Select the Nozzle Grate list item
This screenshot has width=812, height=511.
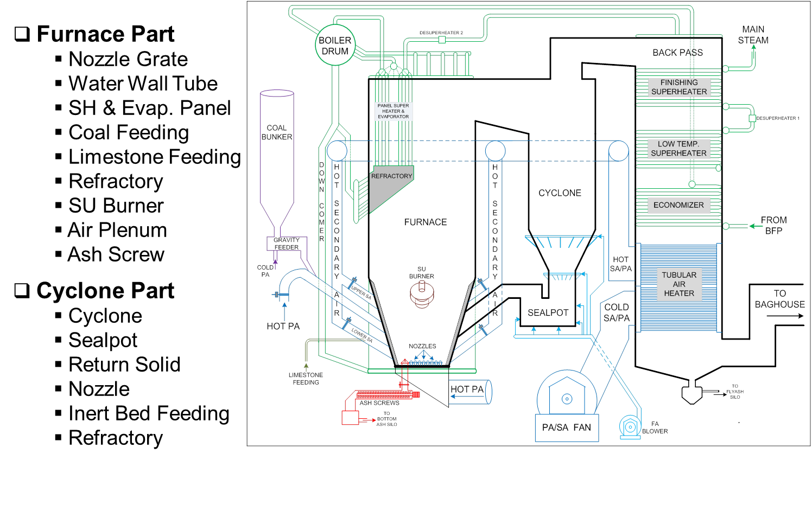[128, 59]
